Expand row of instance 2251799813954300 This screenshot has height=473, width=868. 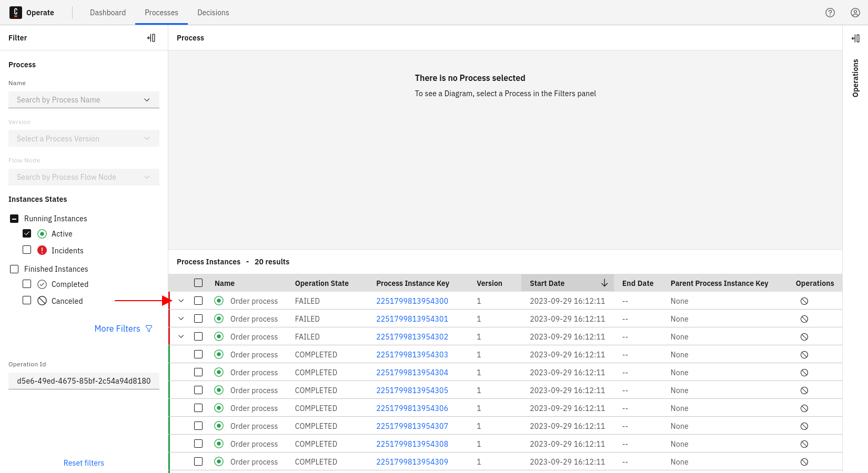click(181, 301)
